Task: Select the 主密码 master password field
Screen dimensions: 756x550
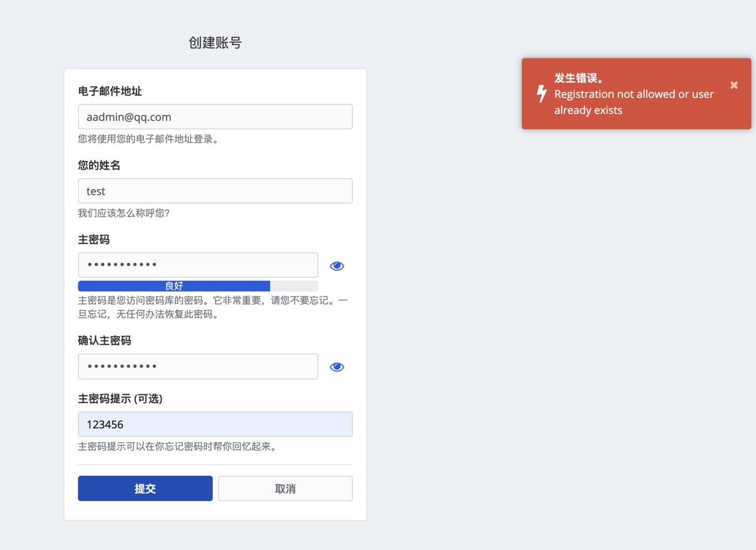Action: [198, 265]
